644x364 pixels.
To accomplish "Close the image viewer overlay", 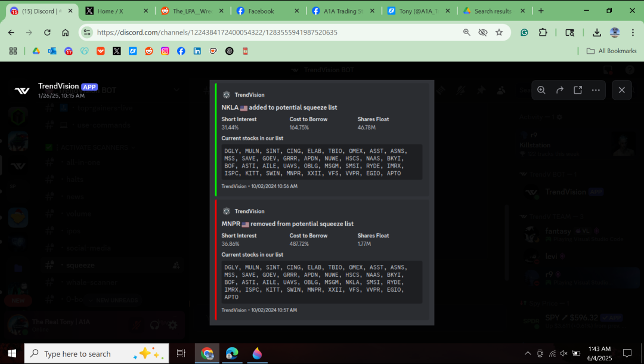I will pos(621,90).
